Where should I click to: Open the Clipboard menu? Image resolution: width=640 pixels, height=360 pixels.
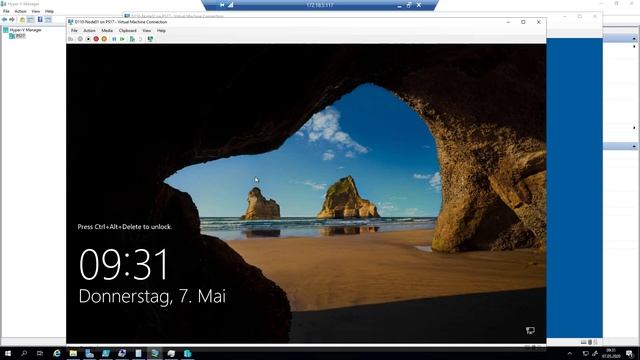point(128,31)
